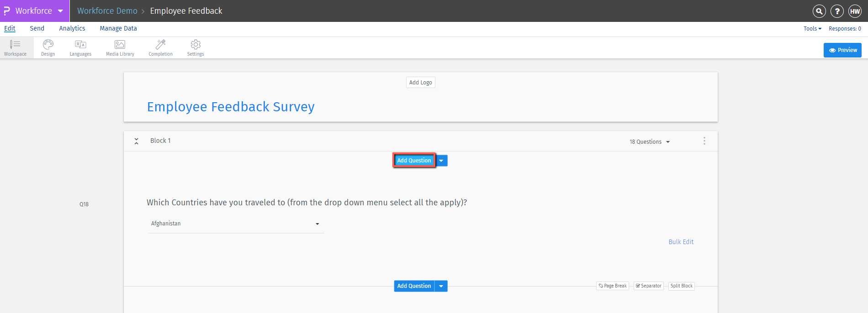Open the Workforce product dropdown
Viewport: 868px width, 313px height.
[34, 11]
